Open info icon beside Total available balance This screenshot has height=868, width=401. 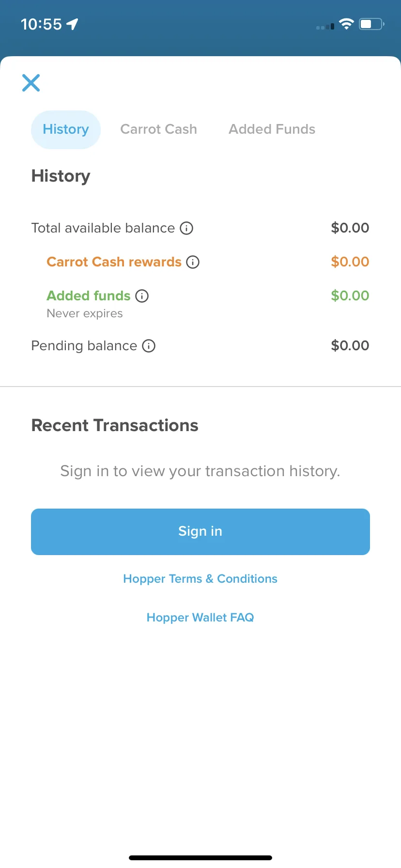click(x=186, y=228)
